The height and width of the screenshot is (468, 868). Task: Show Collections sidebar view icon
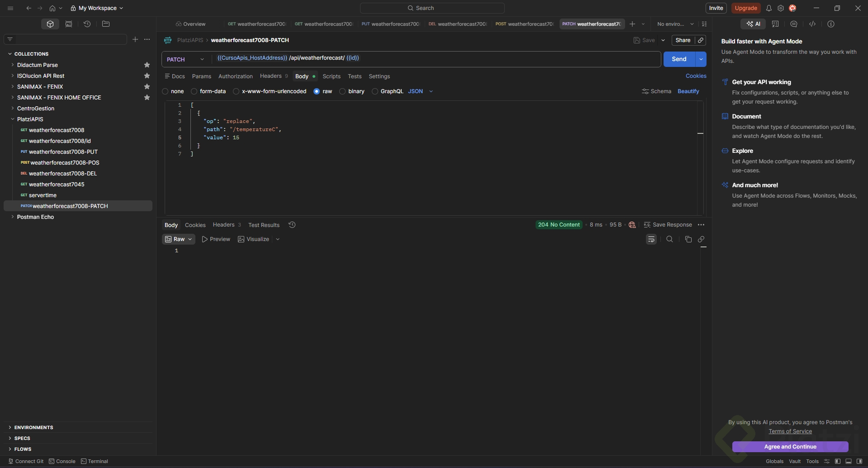tap(50, 24)
